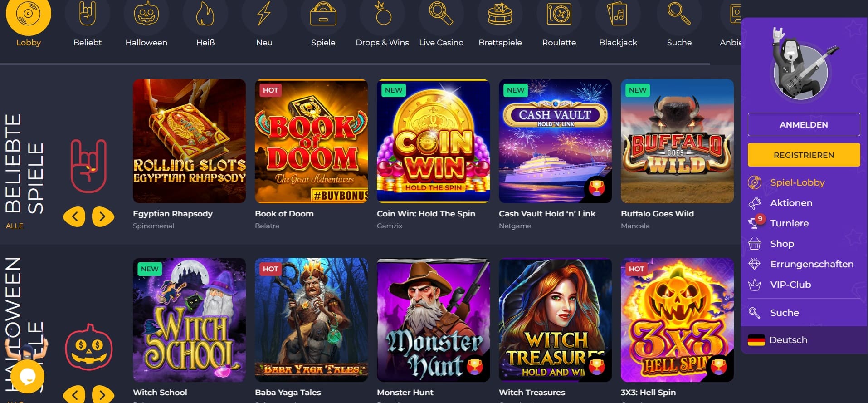The height and width of the screenshot is (403, 868).
Task: Show next games in Beliebte Spiele
Action: click(103, 216)
